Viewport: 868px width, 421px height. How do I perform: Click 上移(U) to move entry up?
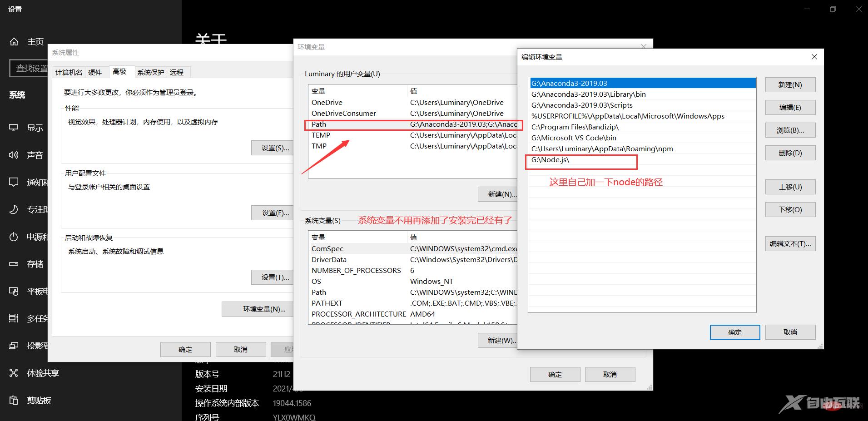(x=790, y=187)
